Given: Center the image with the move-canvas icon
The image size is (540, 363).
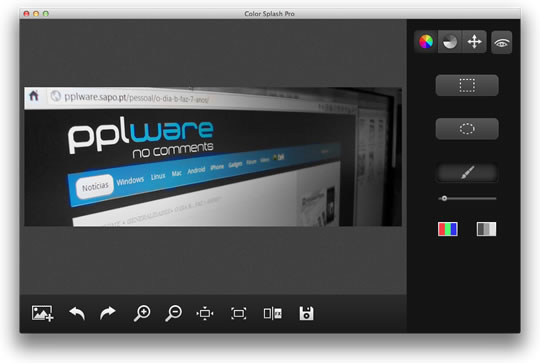Looking at the screenshot, I should tap(205, 313).
